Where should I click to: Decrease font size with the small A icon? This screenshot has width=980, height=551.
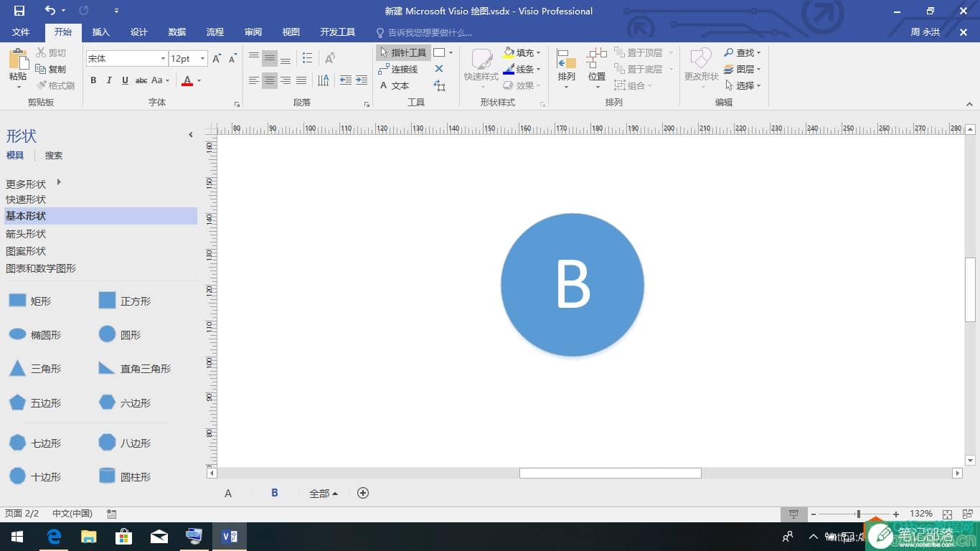point(232,59)
